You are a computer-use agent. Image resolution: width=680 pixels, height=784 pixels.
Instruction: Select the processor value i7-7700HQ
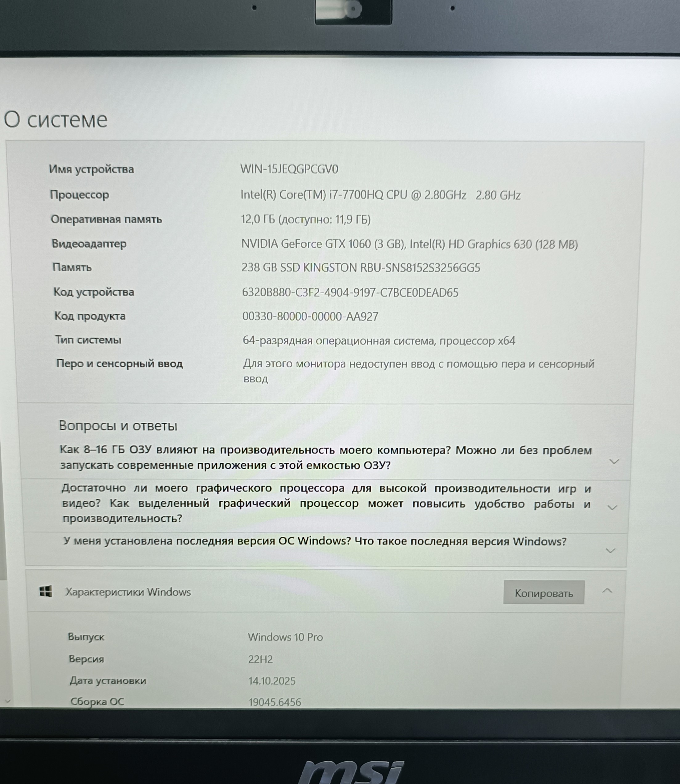click(381, 195)
